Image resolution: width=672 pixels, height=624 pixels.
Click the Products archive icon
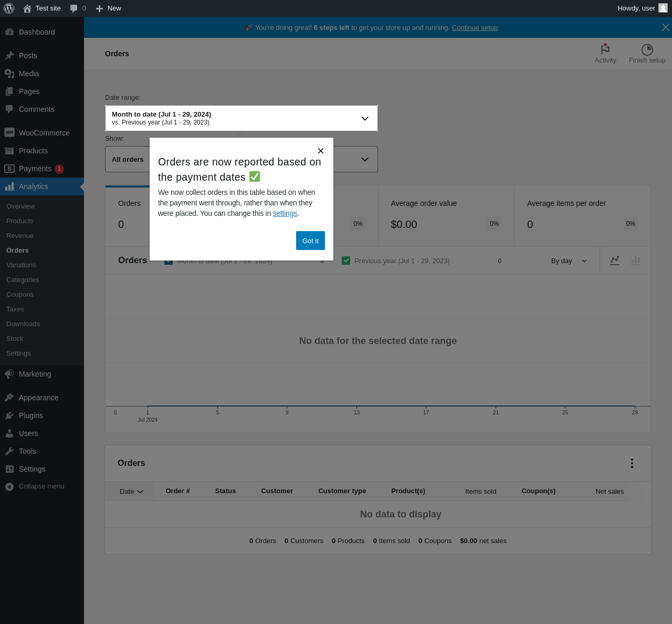pyautogui.click(x=9, y=151)
